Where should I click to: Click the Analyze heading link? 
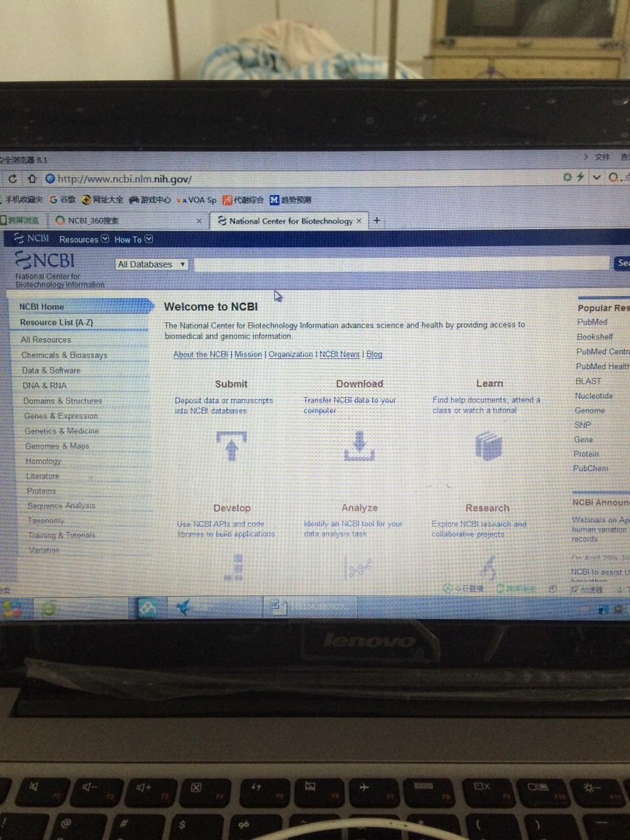point(359,508)
